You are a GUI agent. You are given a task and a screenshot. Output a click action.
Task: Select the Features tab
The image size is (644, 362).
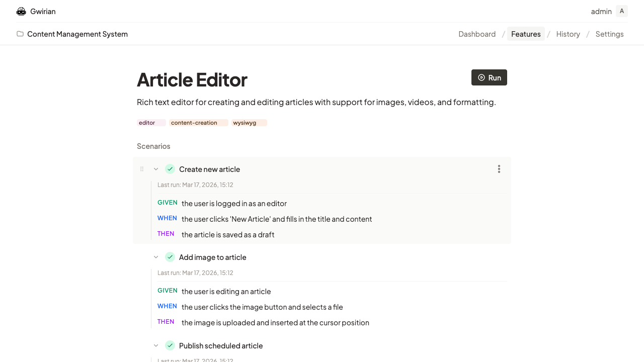click(526, 34)
